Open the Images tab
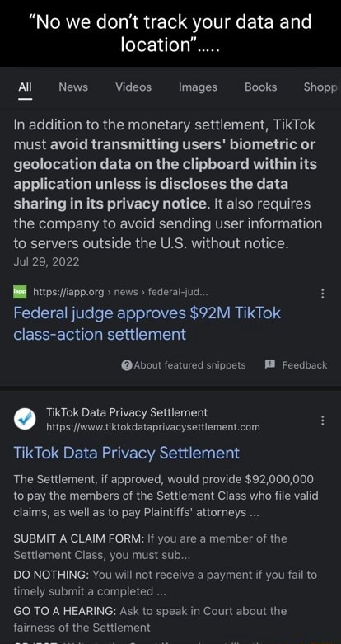The height and width of the screenshot is (644, 341). 198,87
